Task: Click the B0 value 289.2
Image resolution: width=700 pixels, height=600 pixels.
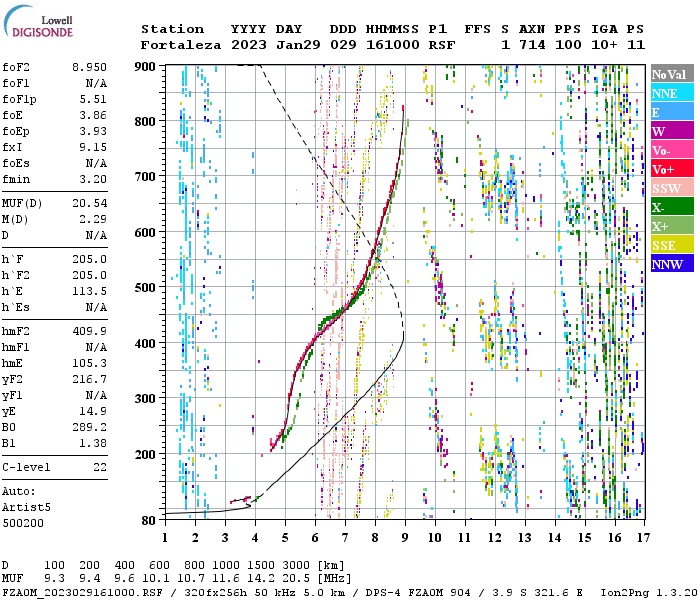Action: tap(89, 427)
